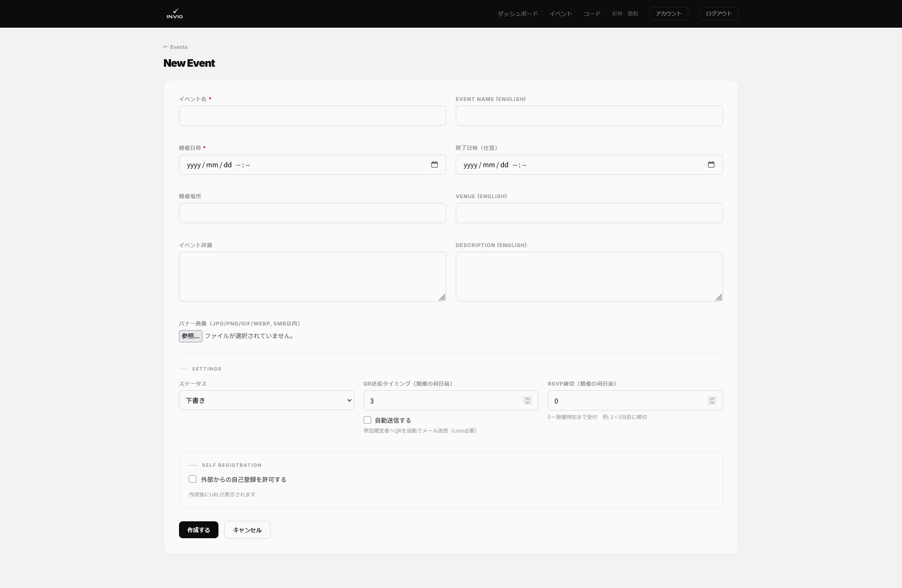Open calendar picker for 終了日時 field
Image resolution: width=902 pixels, height=588 pixels.
[711, 165]
